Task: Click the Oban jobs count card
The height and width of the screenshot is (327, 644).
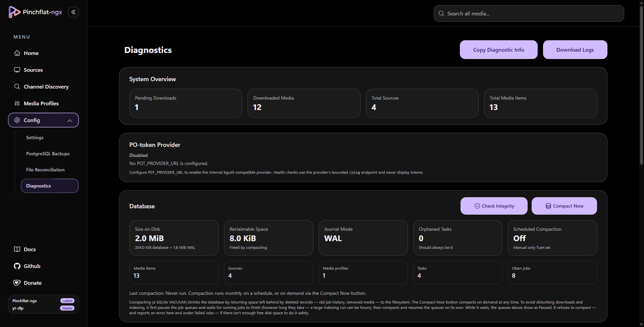Action: 552,273
